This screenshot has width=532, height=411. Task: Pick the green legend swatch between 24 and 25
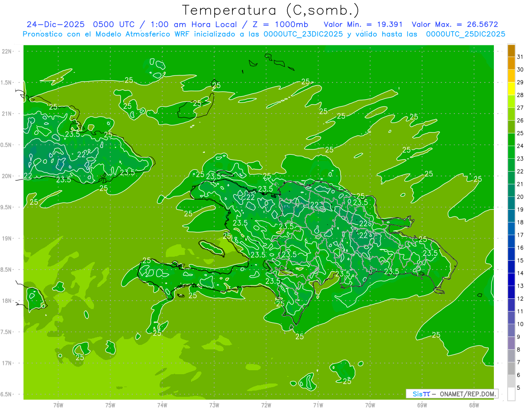[x=511, y=140]
